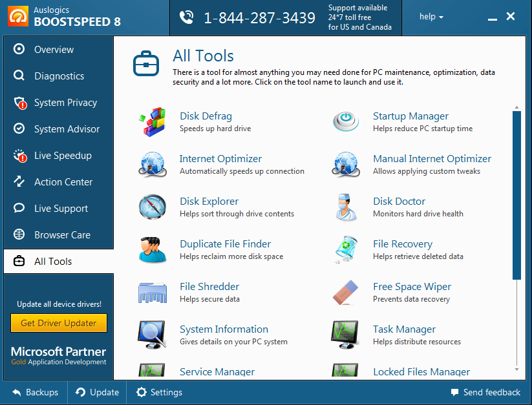Click the Disk Doctor surgeon icon

click(346, 207)
